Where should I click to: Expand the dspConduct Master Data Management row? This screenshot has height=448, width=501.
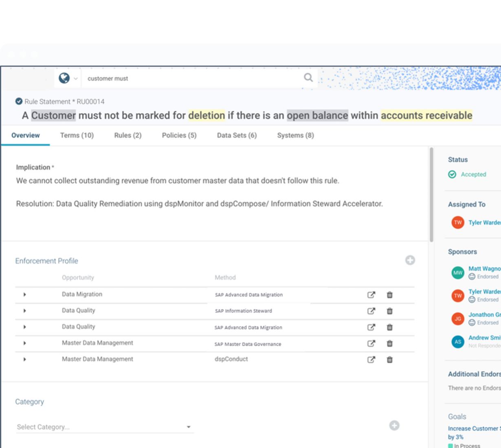(24, 359)
